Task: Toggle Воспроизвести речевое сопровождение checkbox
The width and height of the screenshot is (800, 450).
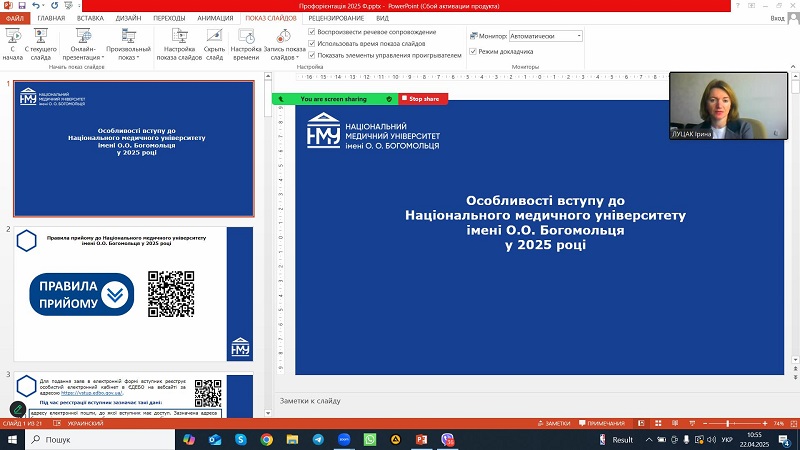Action: [312, 32]
